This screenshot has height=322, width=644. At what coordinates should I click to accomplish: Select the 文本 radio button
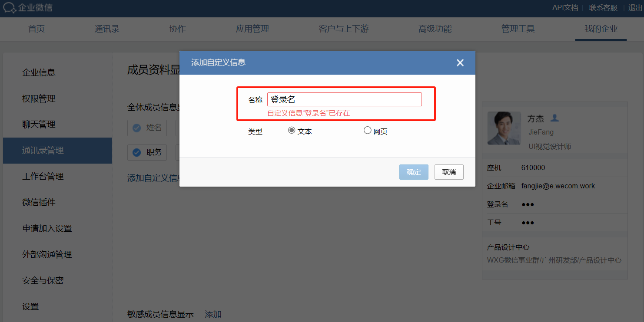[292, 130]
